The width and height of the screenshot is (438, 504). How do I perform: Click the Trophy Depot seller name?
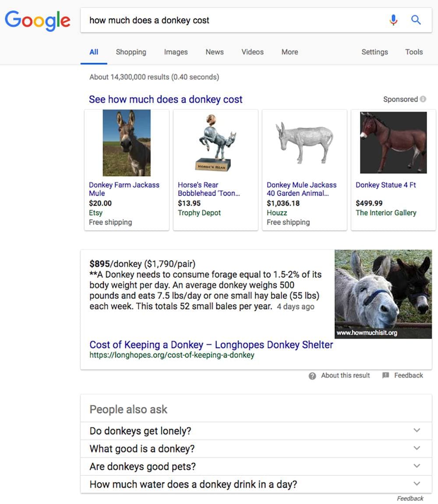pyautogui.click(x=199, y=213)
